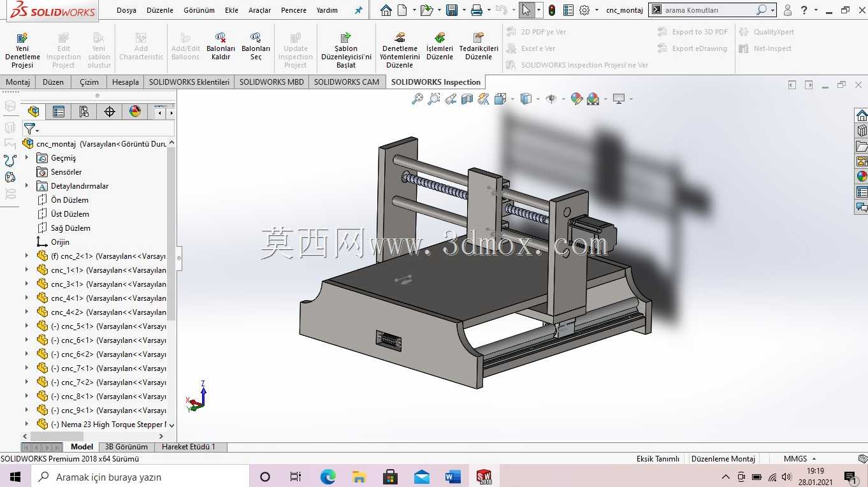Viewport: 868px width, 487px height.
Task: Click the Windows search box
Action: pyautogui.click(x=140, y=477)
